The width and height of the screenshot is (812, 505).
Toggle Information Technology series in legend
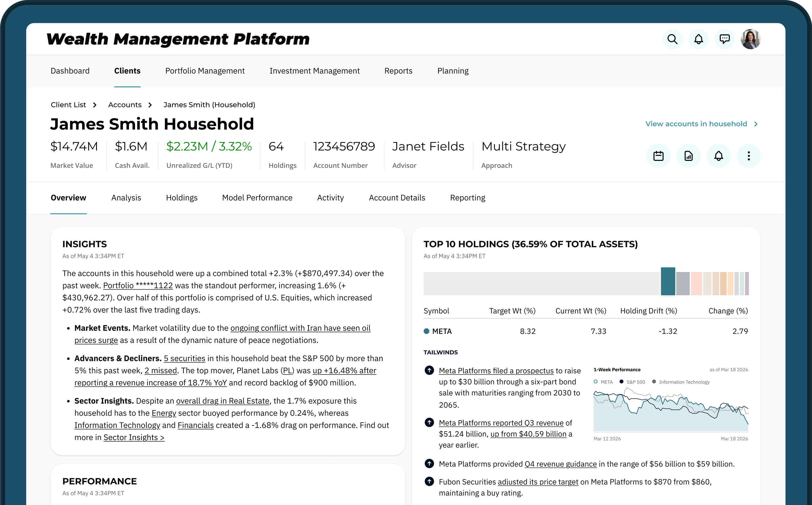pyautogui.click(x=681, y=382)
